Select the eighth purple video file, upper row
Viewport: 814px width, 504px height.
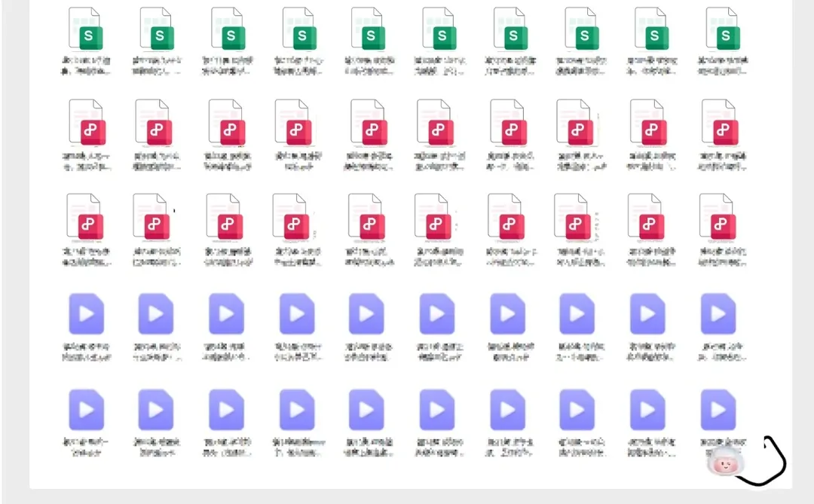pyautogui.click(x=577, y=313)
